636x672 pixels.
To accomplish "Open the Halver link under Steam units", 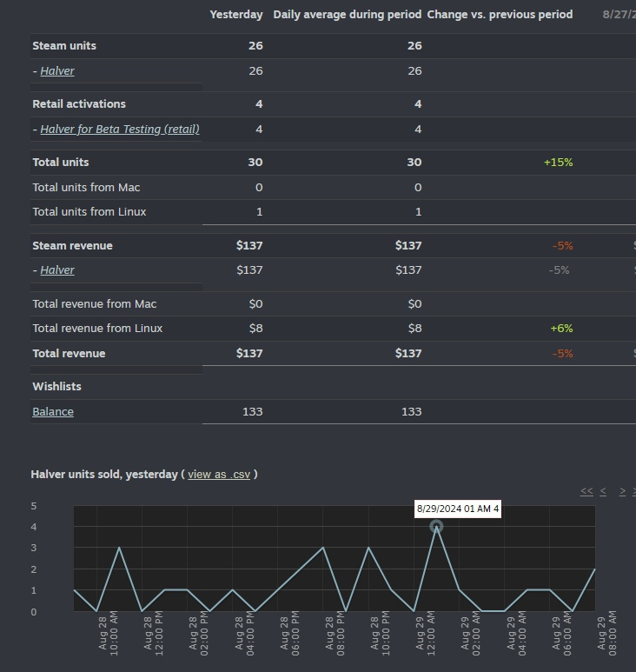I will pos(57,70).
